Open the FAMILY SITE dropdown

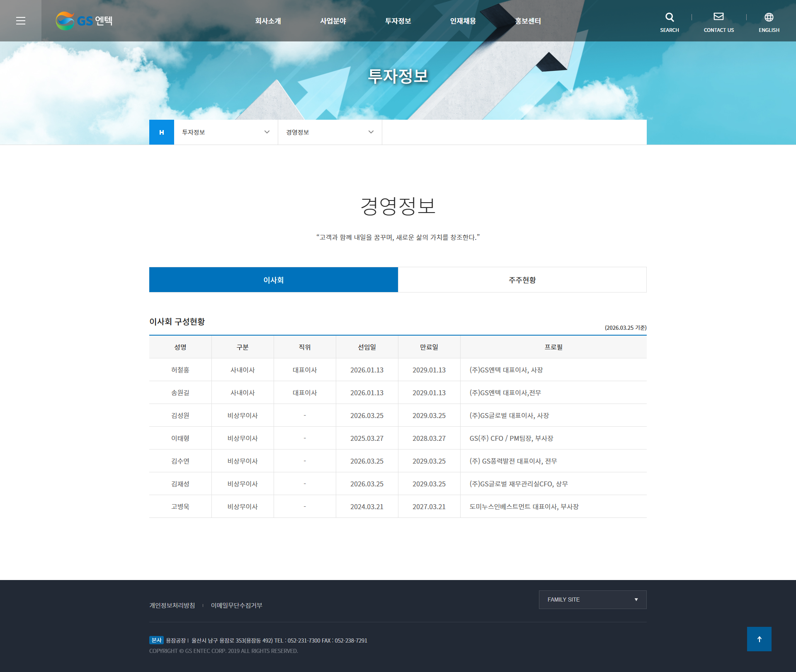tap(592, 599)
